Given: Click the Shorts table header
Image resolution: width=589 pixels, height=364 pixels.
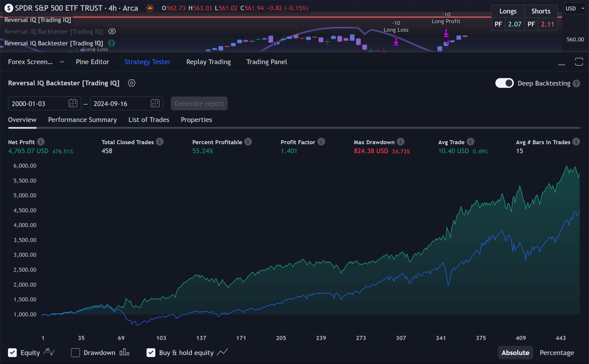Looking at the screenshot, I should pyautogui.click(x=541, y=11).
